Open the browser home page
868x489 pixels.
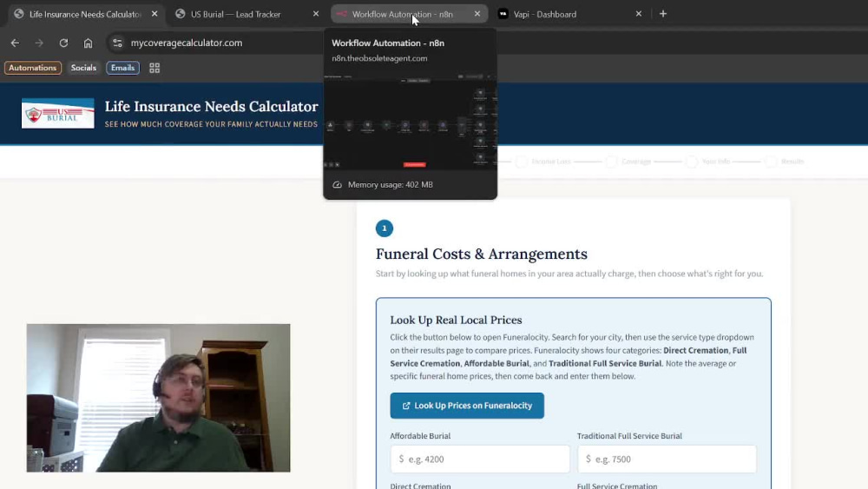[88, 43]
